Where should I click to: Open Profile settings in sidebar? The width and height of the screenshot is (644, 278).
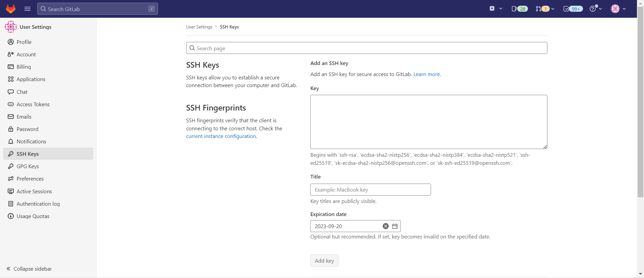pos(48,42)
